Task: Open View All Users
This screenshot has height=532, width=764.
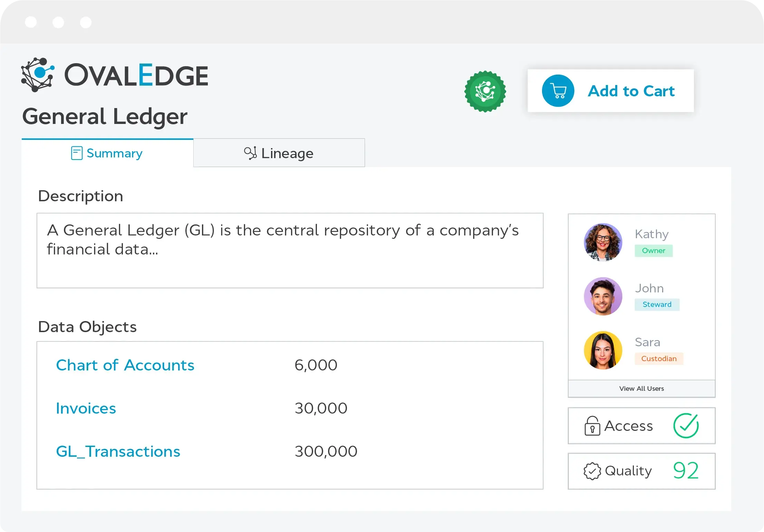Action: point(641,389)
